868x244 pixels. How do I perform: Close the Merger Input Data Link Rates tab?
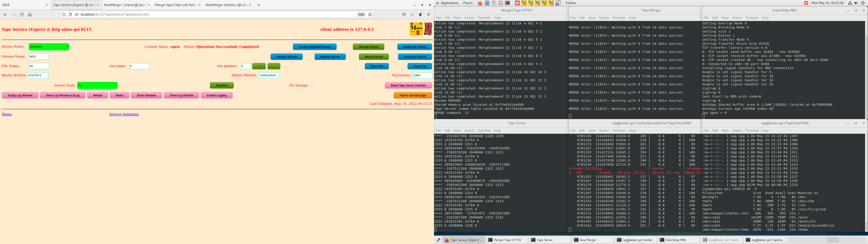(x=199, y=5)
